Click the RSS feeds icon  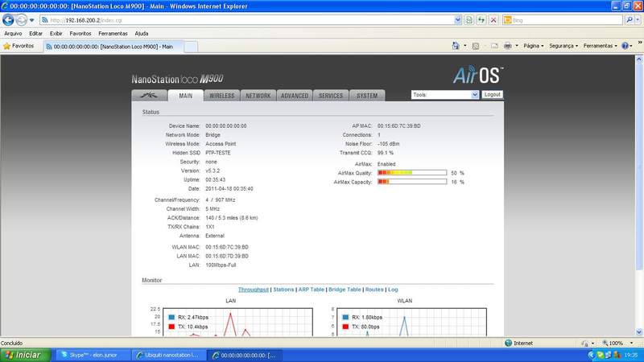(476, 46)
